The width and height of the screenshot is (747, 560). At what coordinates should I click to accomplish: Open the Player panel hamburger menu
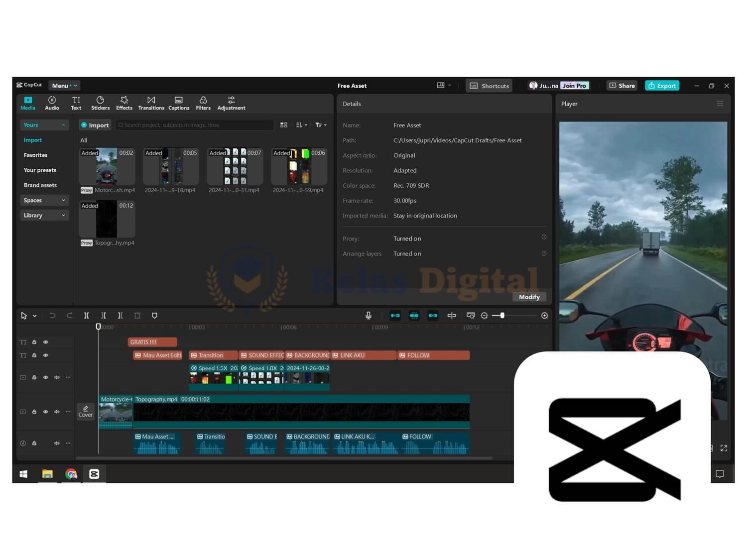click(720, 104)
